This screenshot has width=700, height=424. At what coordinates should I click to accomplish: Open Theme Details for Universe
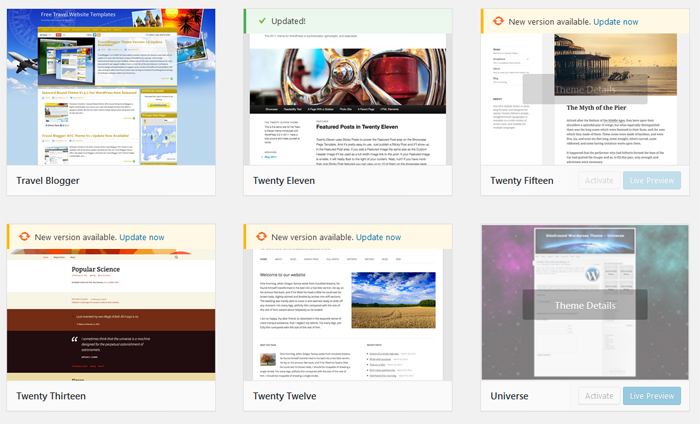585,305
